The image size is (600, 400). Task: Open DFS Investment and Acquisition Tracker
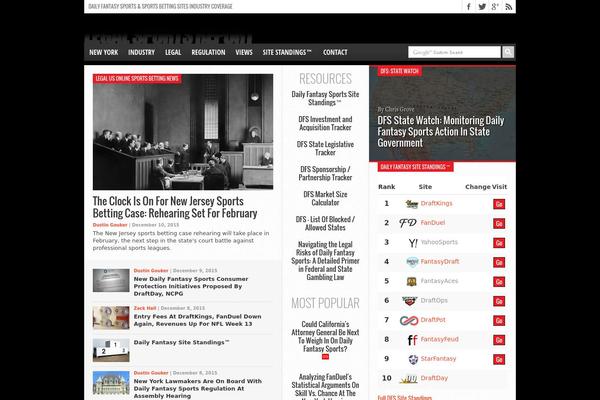tap(325, 123)
